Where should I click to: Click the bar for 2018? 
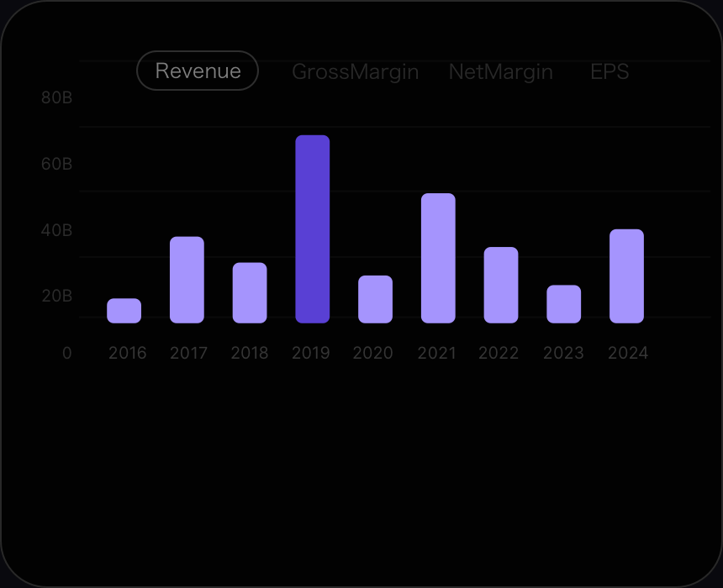[250, 292]
